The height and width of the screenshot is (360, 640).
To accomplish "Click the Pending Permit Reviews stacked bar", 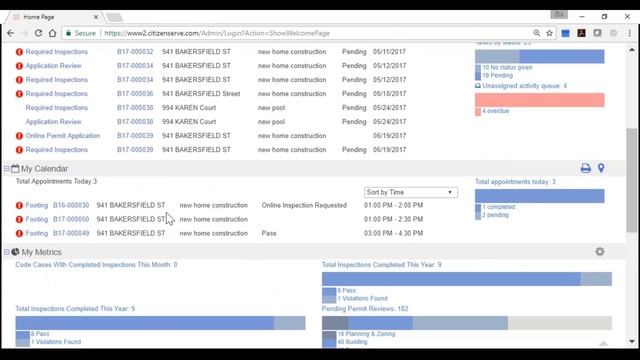I will 467,323.
